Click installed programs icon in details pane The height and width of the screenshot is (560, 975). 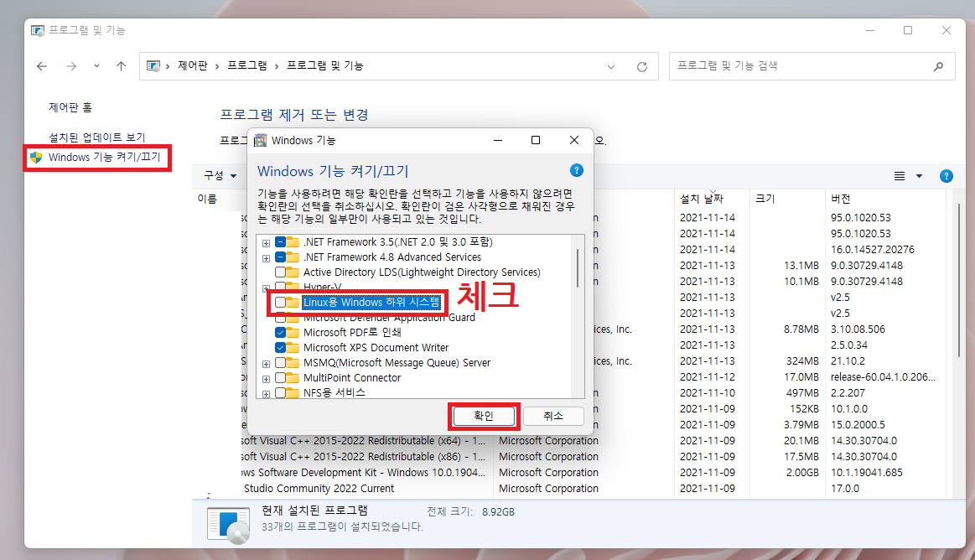point(228,525)
